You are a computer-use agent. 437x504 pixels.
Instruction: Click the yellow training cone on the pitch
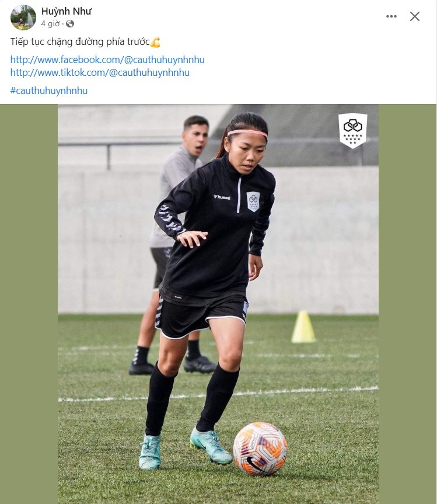pyautogui.click(x=303, y=326)
